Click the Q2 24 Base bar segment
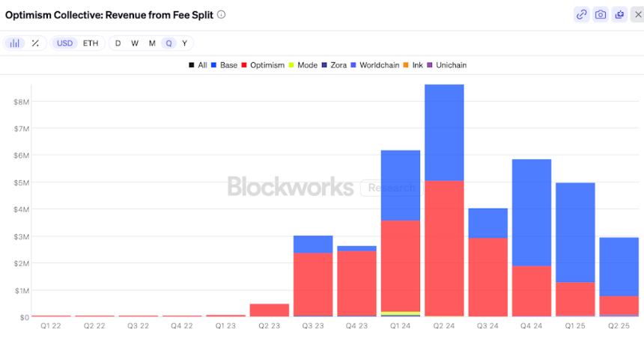This screenshot has height=341, width=644. tap(444, 132)
